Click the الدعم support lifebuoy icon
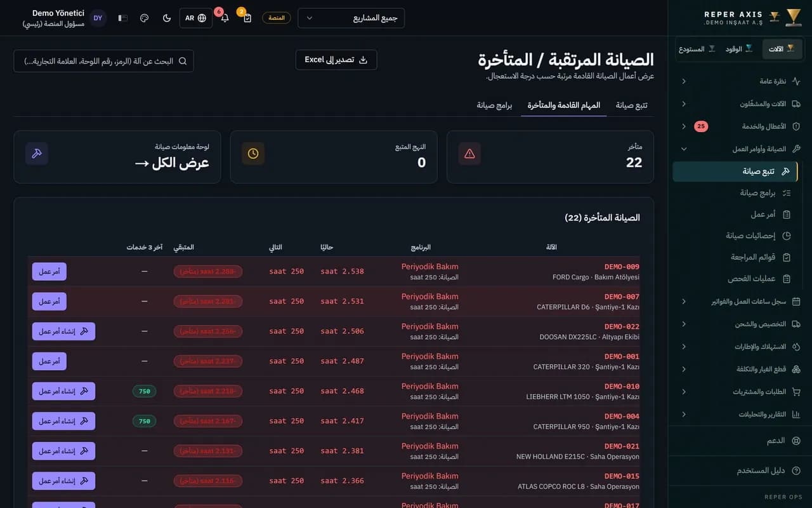Screen dimensions: 812x508 [796, 441]
